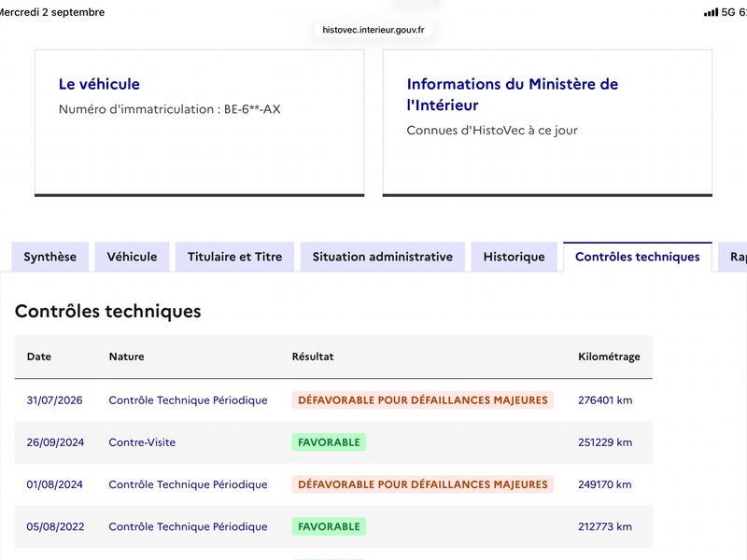
Task: Click the FAVORABLE badge dated 05/08/2022
Action: coord(329,526)
